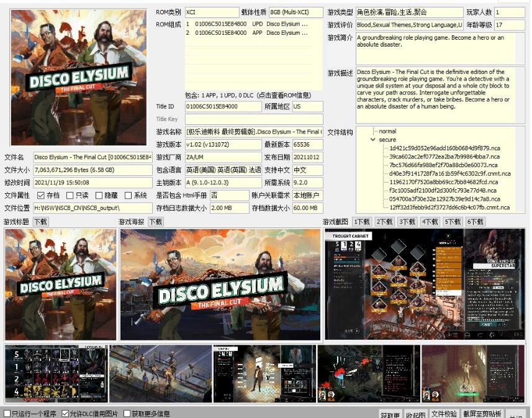Click the 游戏厂商 field showing ZA/UM
532x418 pixels.
pyautogui.click(x=223, y=157)
